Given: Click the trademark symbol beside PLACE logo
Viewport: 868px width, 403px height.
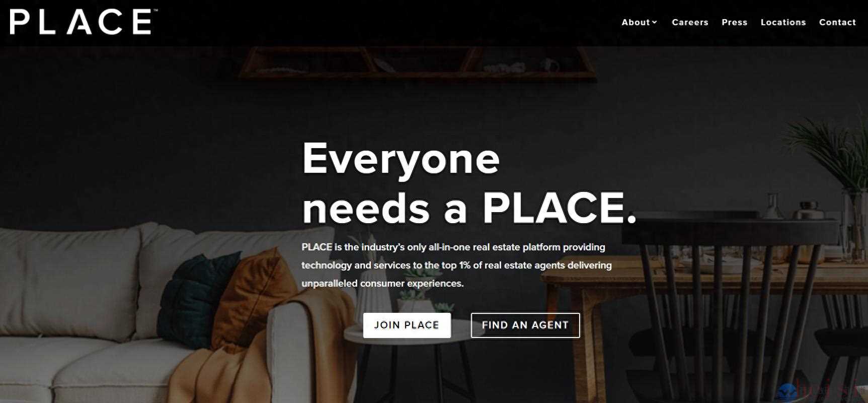Looking at the screenshot, I should (x=155, y=11).
